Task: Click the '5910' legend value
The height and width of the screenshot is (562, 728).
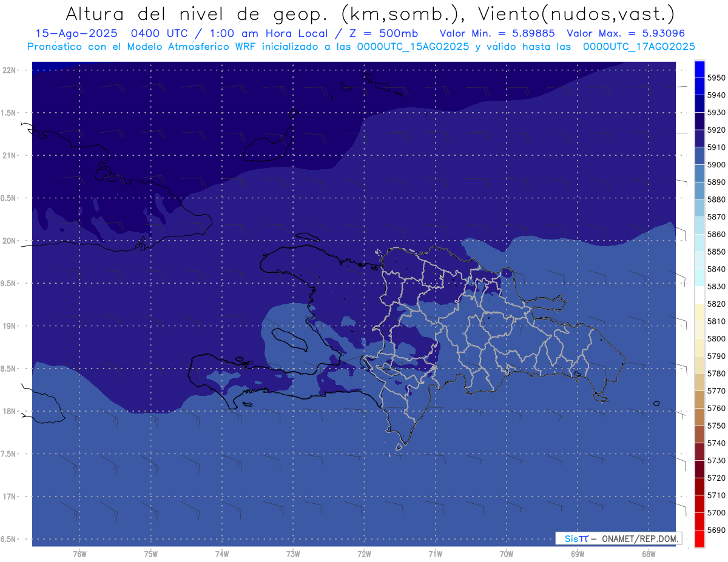Action: pos(716,147)
